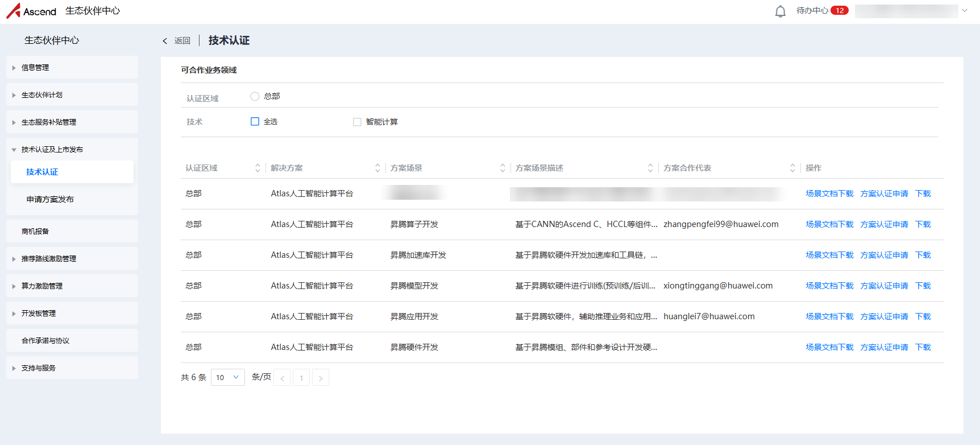980x445 pixels.
Task: Click 场景文档下载 for 昇腾算子开发
Action: (829, 224)
